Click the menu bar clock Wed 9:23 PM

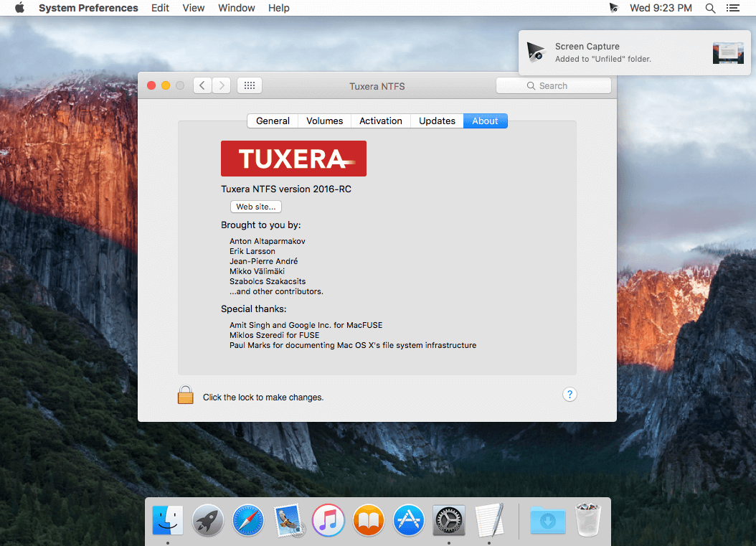661,8
